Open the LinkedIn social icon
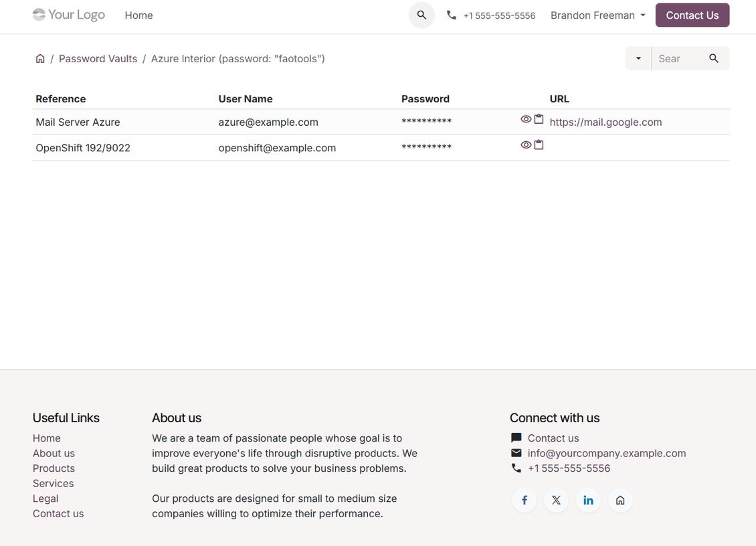 click(588, 500)
